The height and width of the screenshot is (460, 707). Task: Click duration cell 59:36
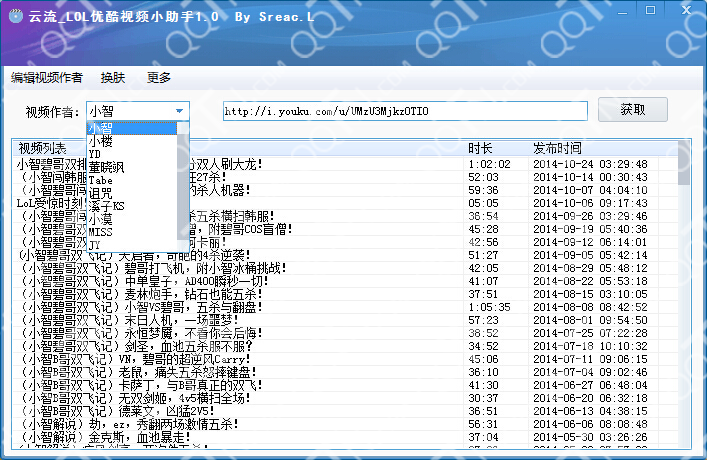coord(483,190)
